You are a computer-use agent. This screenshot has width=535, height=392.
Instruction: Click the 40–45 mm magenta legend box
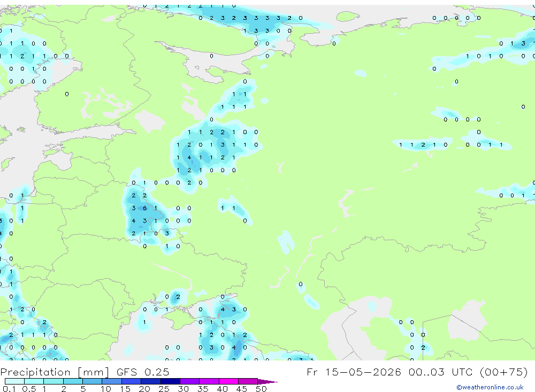tap(228, 381)
